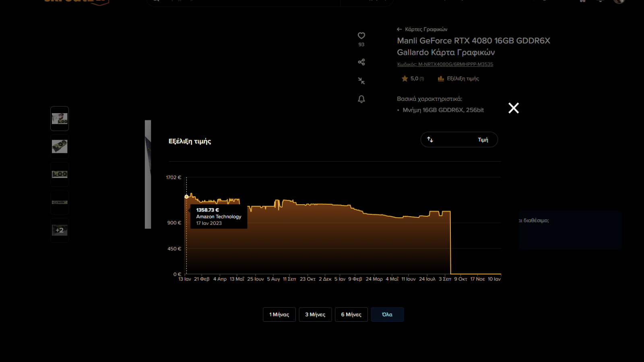
Task: Add product to favorites with heart icon
Action: [x=361, y=35]
